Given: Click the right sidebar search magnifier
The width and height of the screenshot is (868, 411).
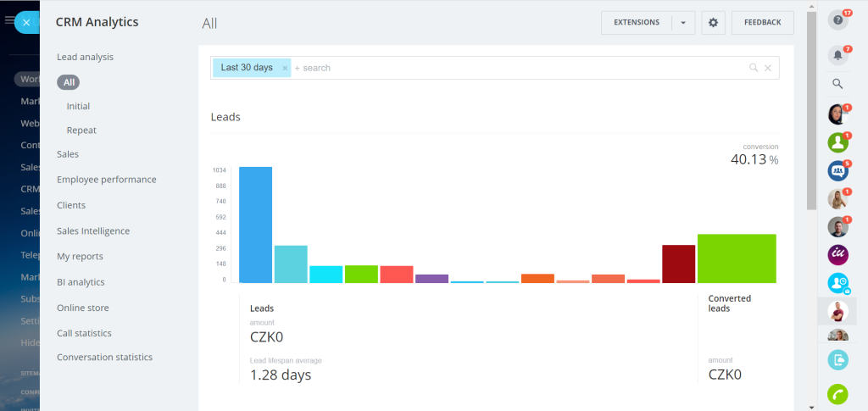Looking at the screenshot, I should [837, 84].
